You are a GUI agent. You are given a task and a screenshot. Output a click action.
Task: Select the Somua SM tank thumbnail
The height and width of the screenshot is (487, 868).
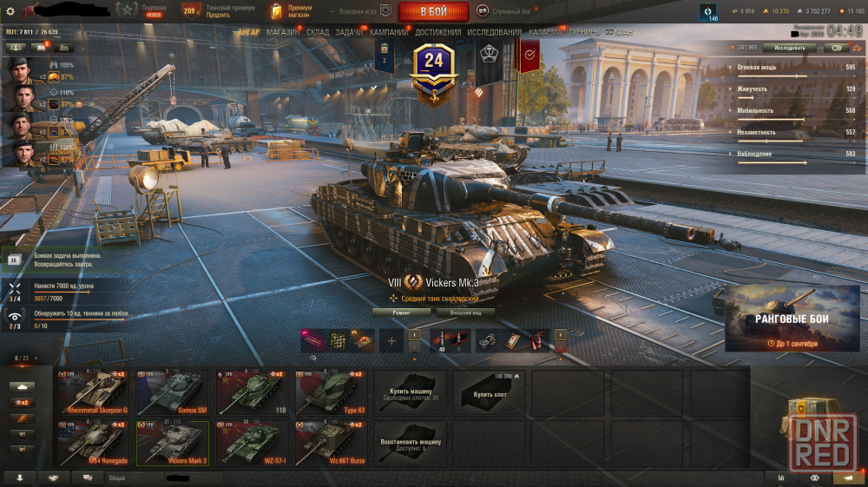(173, 393)
